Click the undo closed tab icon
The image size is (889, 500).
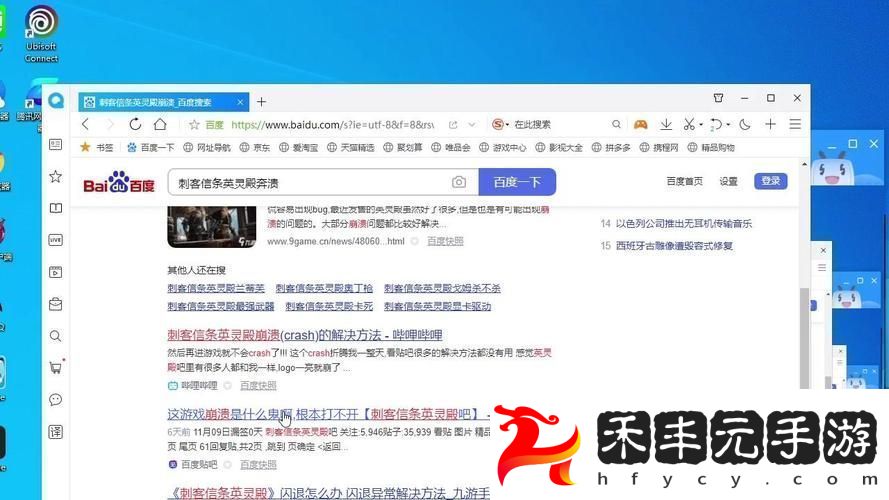716,124
